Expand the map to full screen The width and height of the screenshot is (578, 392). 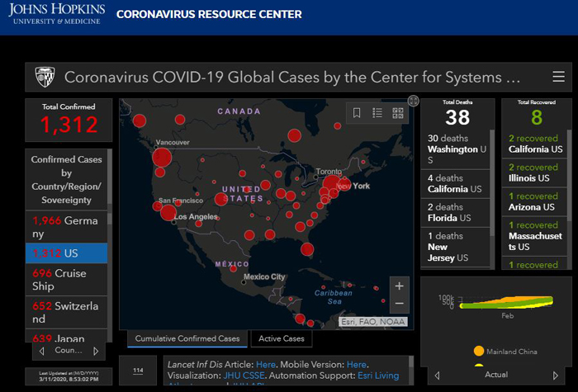click(413, 101)
